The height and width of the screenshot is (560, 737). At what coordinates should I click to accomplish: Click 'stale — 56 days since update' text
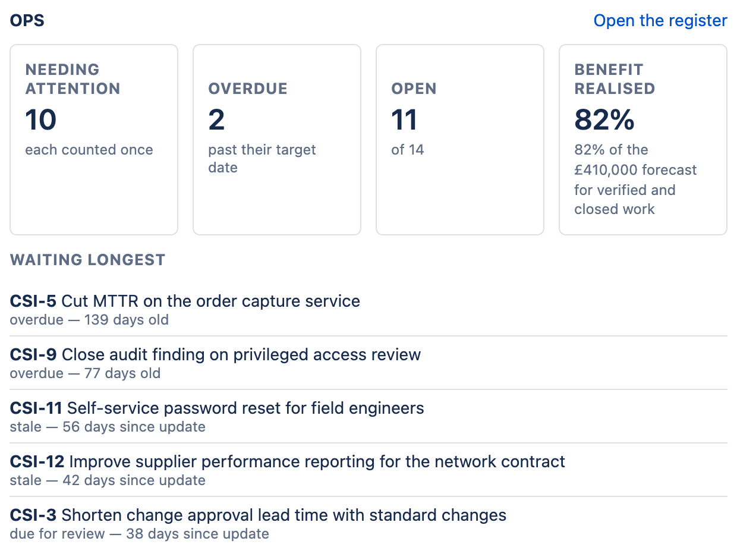point(108,427)
